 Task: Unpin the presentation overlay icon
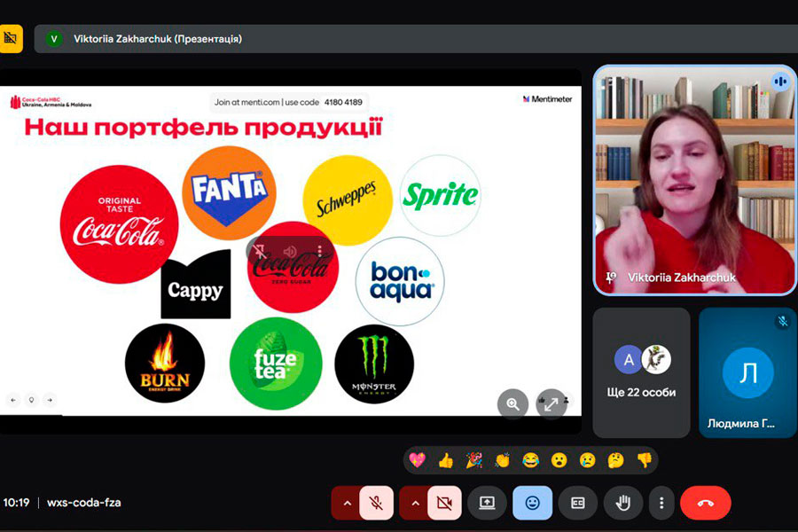(x=260, y=252)
